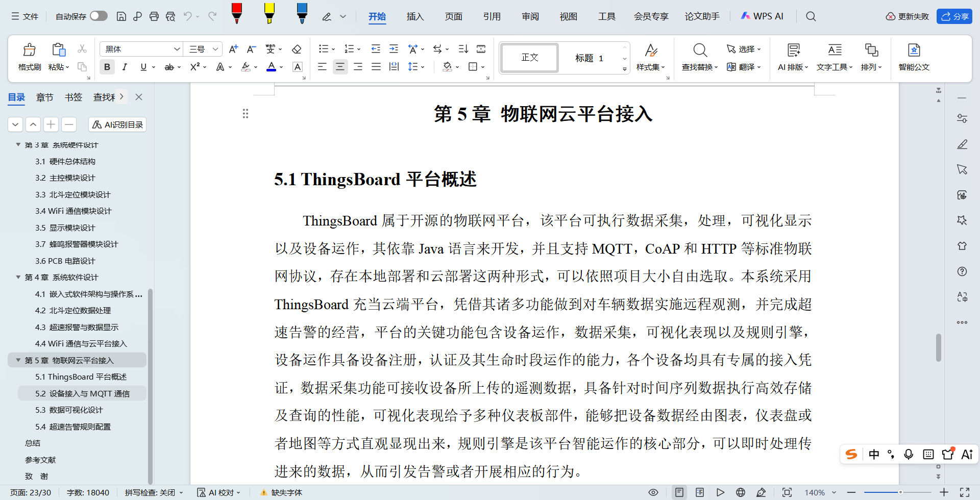Enter full screen from the status bar
Viewport: 980px width, 500px height.
pos(965,492)
